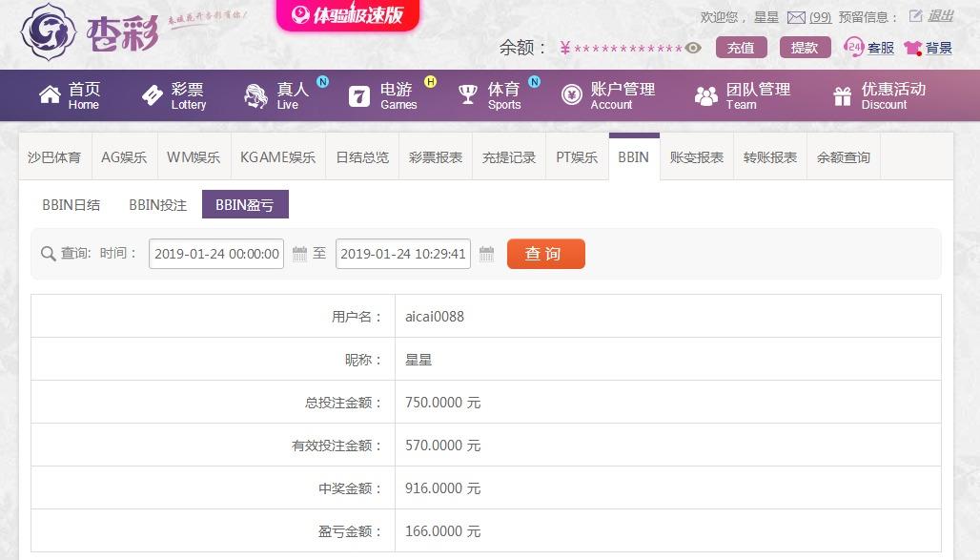Click the 体验极速版 banner

point(348,15)
